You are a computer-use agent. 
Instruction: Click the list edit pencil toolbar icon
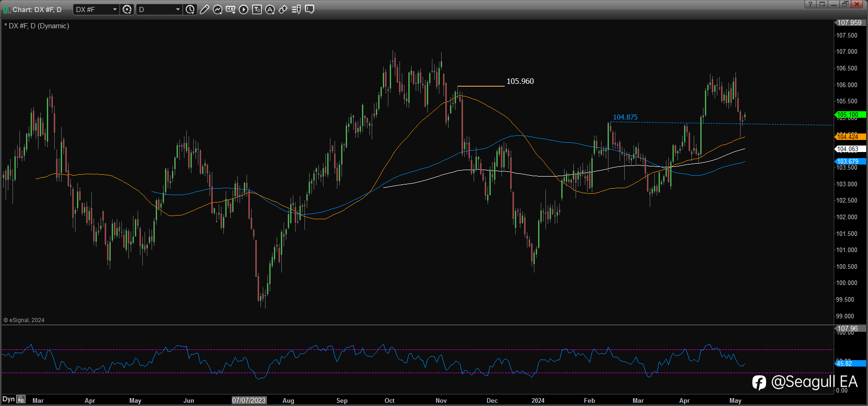(x=296, y=9)
